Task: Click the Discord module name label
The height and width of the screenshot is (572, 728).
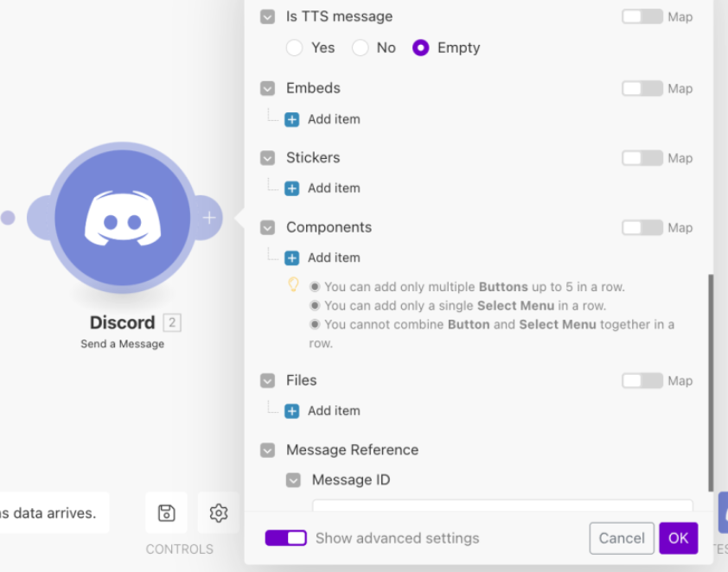Action: coord(123,322)
